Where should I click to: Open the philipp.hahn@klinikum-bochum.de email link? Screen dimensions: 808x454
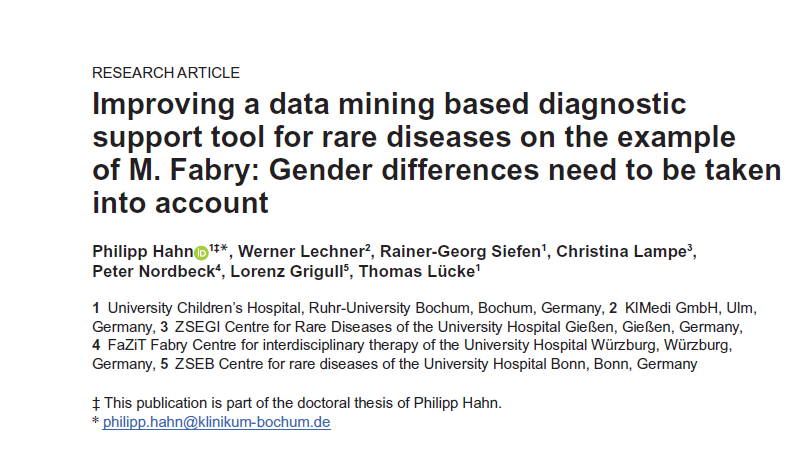(216, 422)
